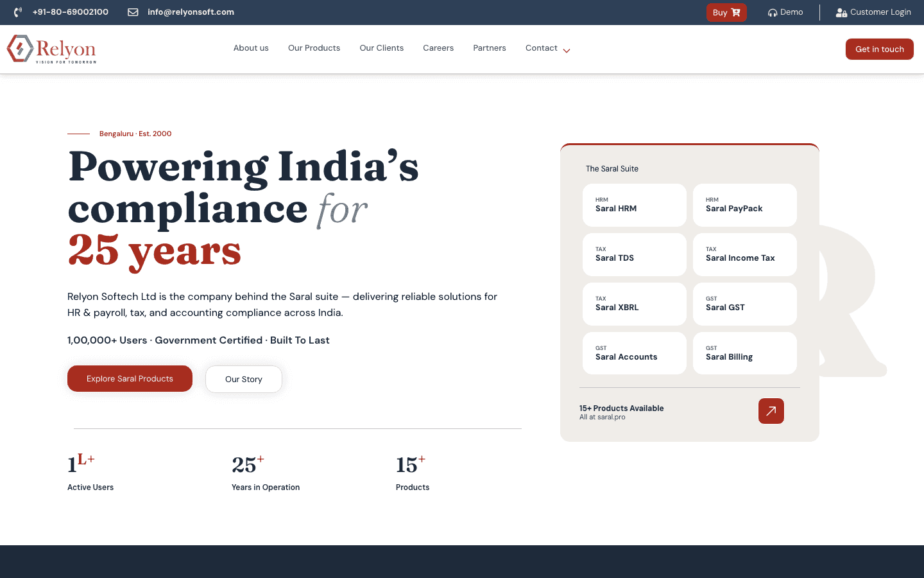
Task: Open the Saral PayPack product card
Action: [x=745, y=205]
